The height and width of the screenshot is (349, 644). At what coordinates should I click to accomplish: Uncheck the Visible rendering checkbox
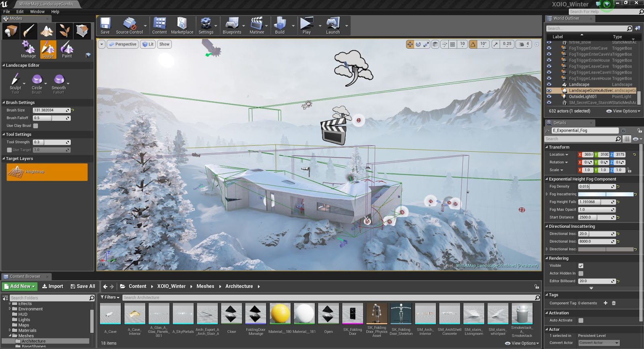click(581, 266)
